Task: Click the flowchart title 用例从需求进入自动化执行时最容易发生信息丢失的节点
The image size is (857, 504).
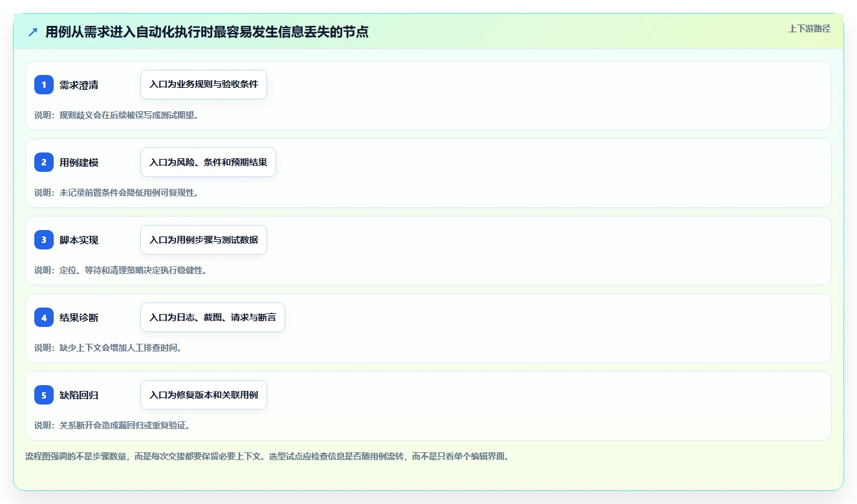Action: (x=207, y=32)
